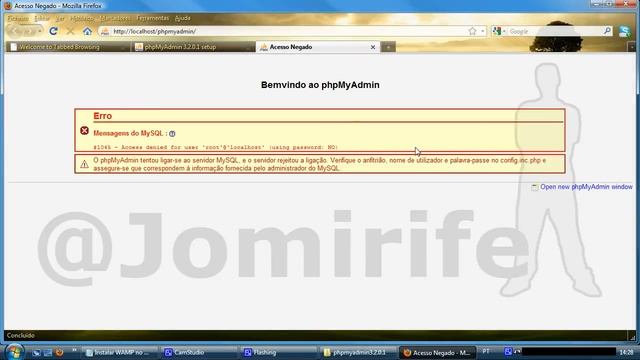Click the Show Desktop quick launch icon
This screenshot has height=360, width=640.
36,353
